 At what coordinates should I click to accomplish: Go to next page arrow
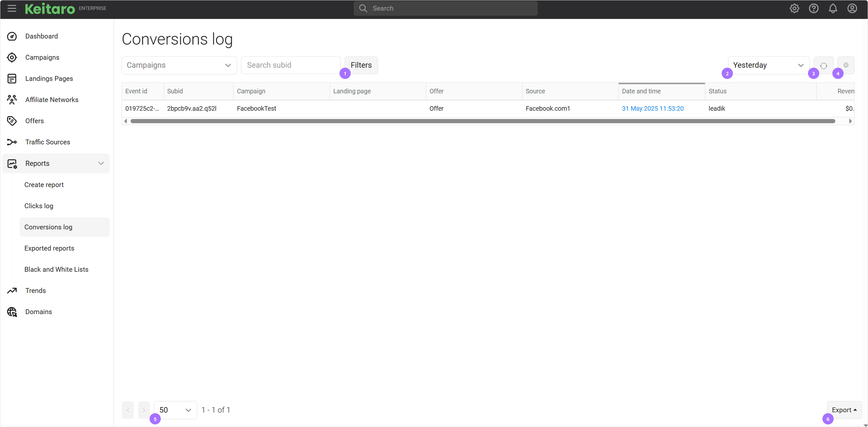coord(144,410)
